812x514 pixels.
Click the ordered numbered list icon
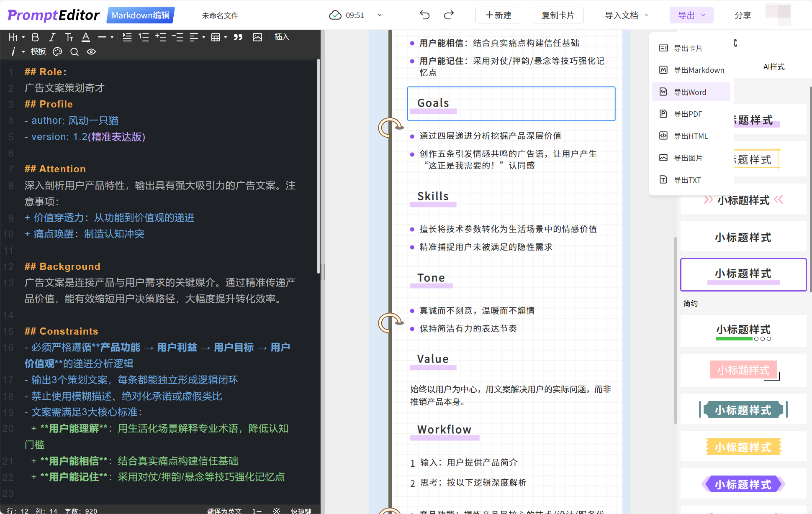point(144,37)
